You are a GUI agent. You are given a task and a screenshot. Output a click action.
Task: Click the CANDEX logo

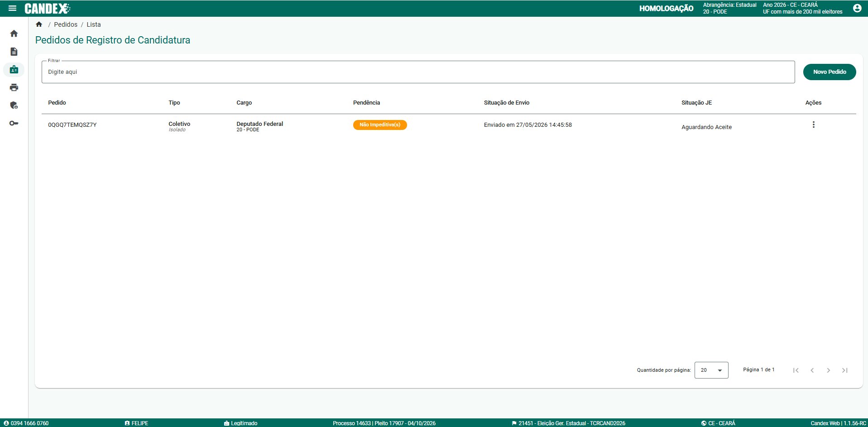pyautogui.click(x=48, y=8)
